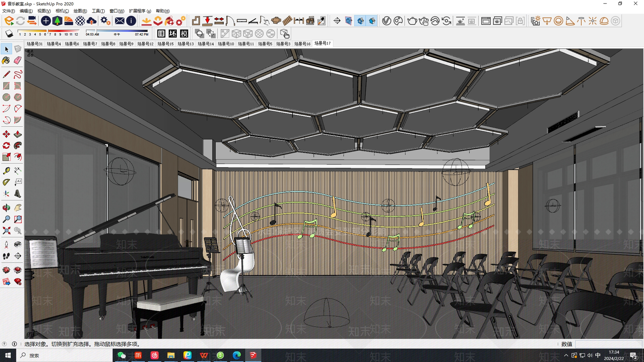Activate the Tape Measure tool
Image resolution: width=644 pixels, height=362 pixels.
pos(6,171)
